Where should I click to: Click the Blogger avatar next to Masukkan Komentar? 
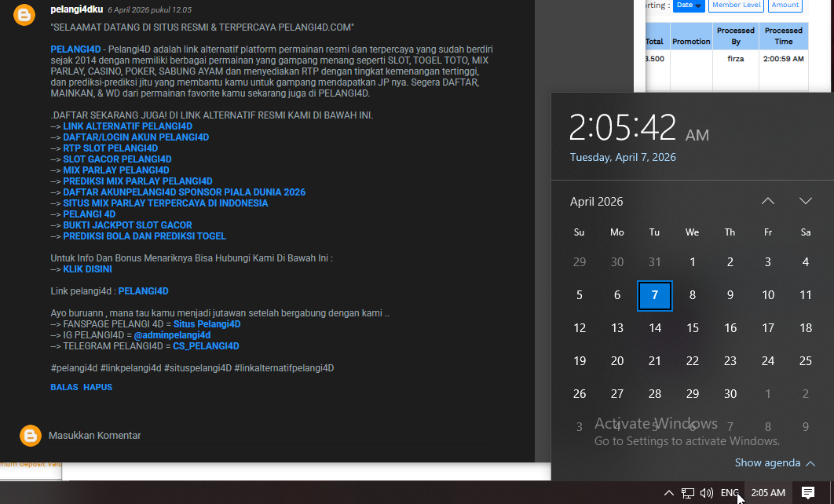coord(31,436)
